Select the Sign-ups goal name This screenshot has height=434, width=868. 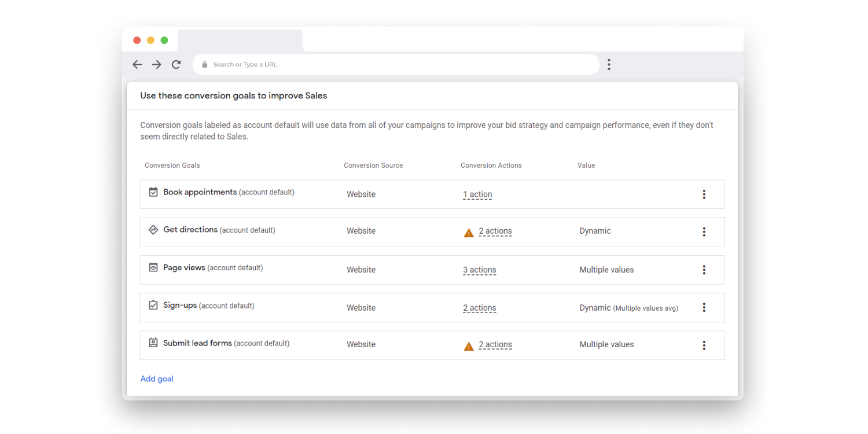pos(180,305)
